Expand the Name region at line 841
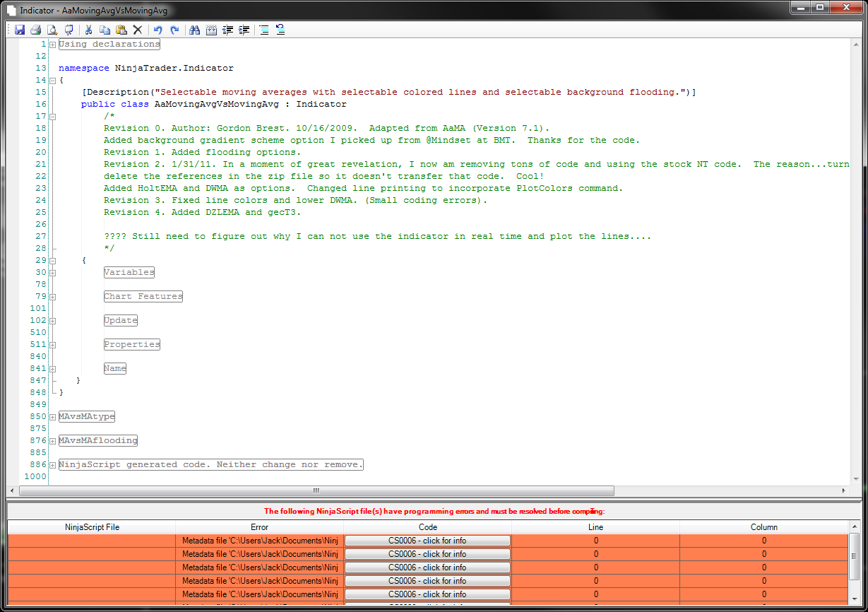868x612 pixels. pos(53,369)
